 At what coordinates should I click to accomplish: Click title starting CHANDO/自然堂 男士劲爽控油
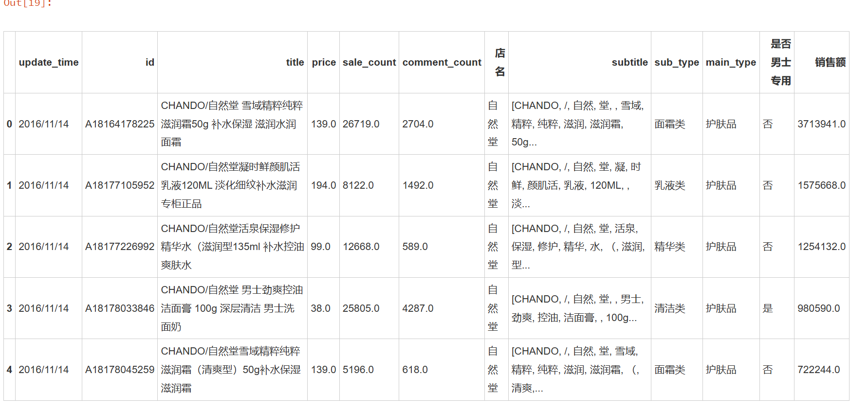tap(232, 308)
